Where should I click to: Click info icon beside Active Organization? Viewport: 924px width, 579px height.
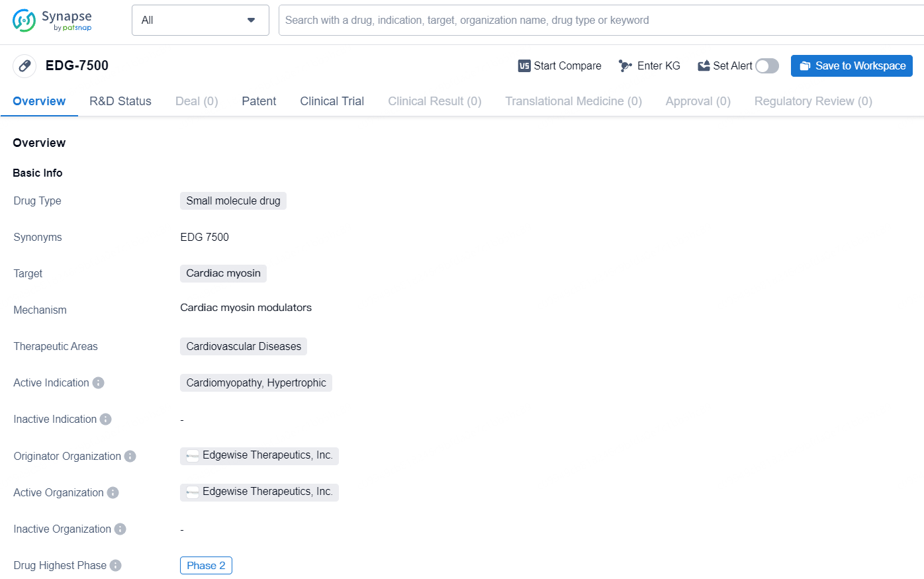click(x=113, y=492)
